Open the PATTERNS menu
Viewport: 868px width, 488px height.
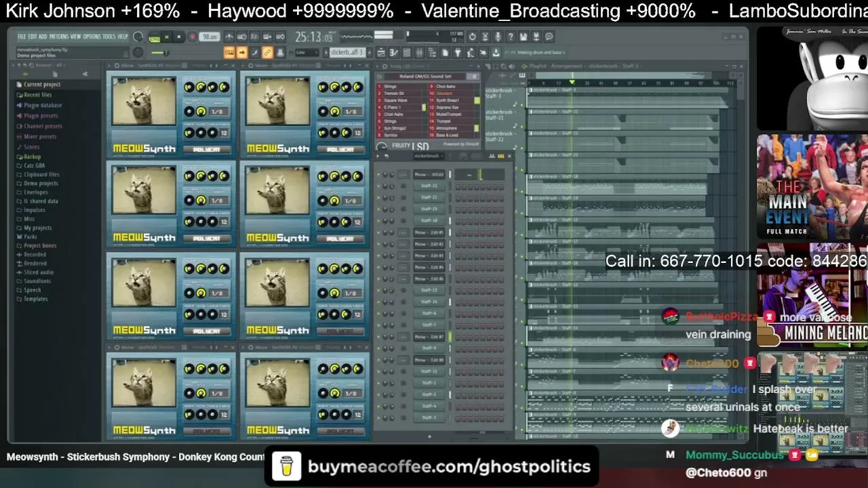[x=59, y=37]
